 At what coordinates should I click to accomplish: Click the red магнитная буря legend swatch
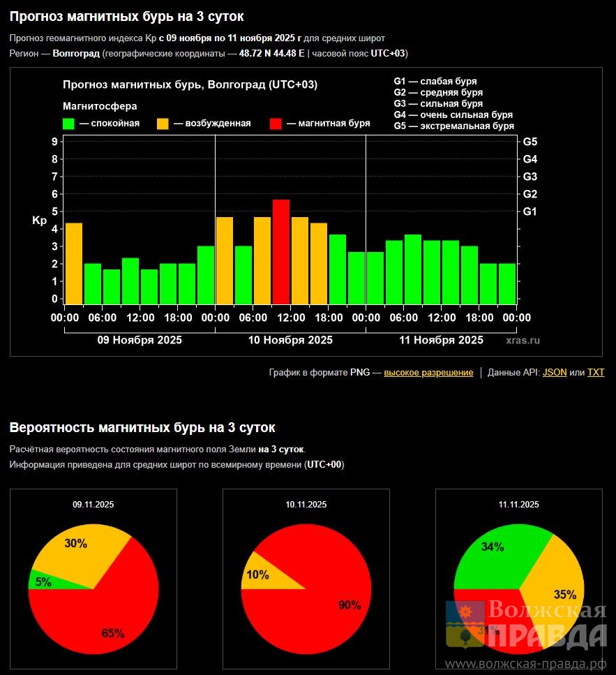tap(276, 124)
